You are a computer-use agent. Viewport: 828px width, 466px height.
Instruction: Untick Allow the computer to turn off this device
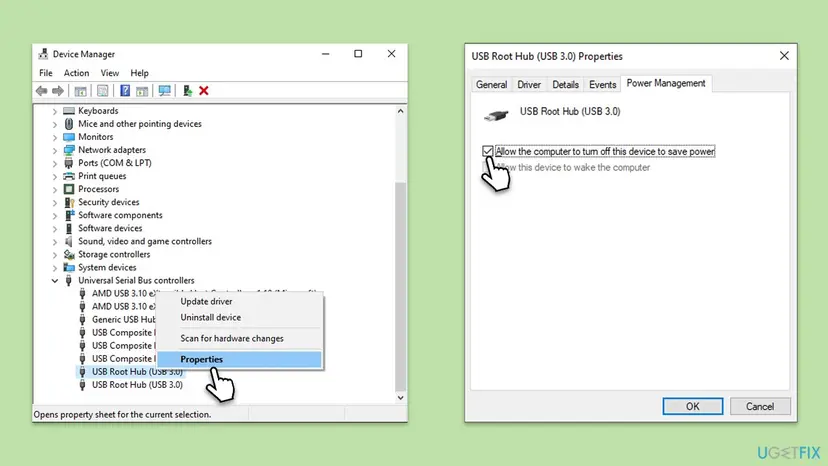point(487,152)
